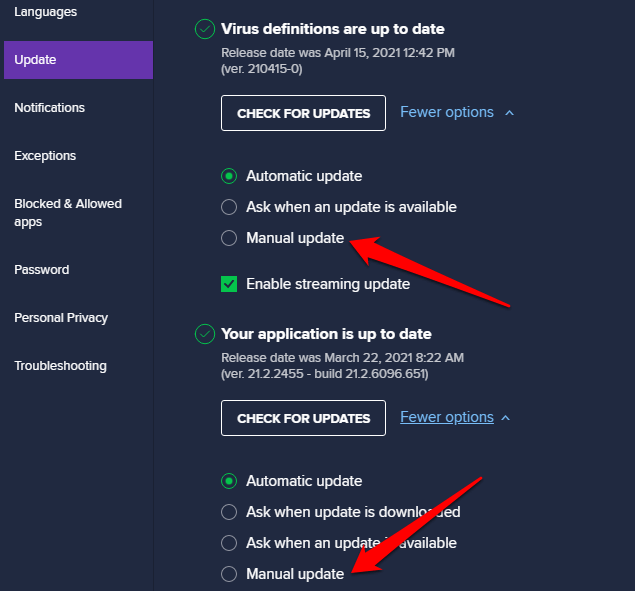
Task: Select Manual update for the application
Action: pyautogui.click(x=229, y=574)
